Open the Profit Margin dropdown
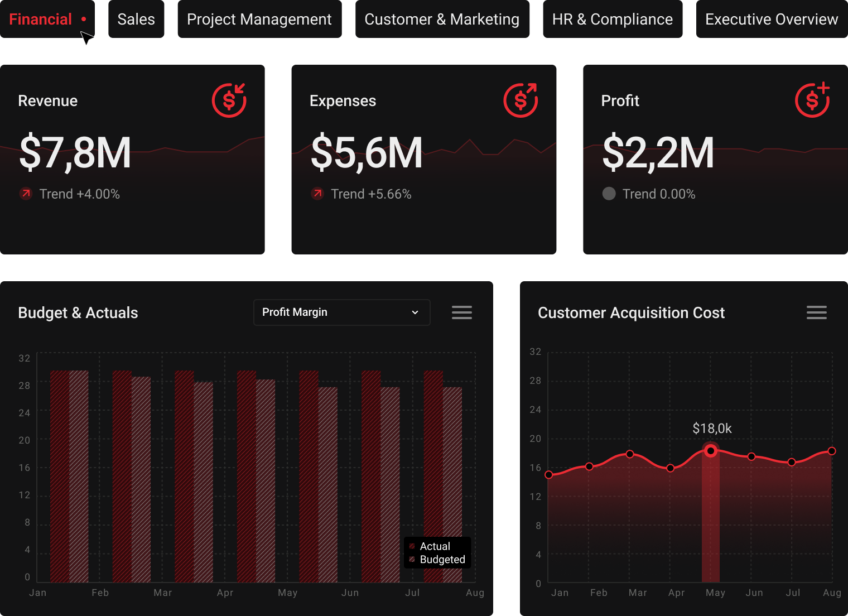 [x=342, y=312]
